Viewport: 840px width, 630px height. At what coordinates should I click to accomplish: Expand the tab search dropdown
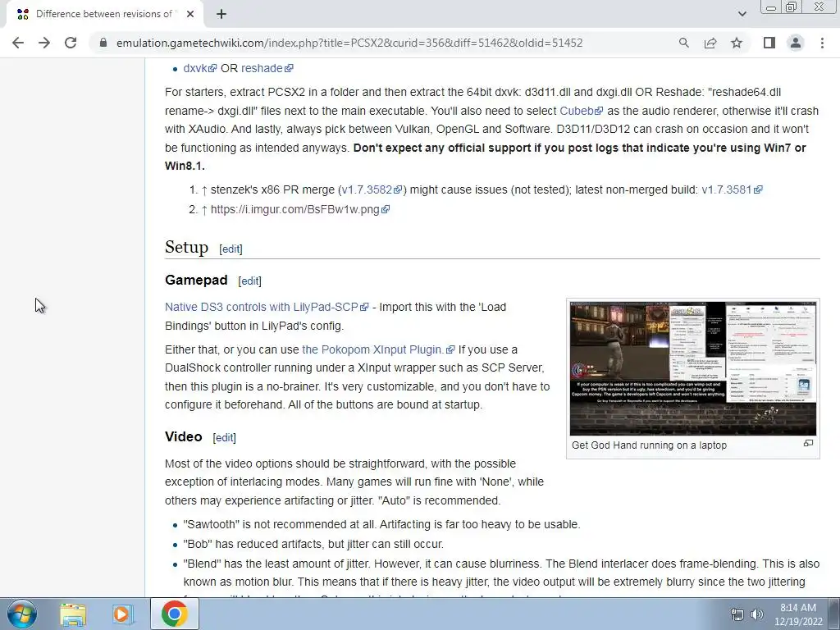(x=742, y=14)
